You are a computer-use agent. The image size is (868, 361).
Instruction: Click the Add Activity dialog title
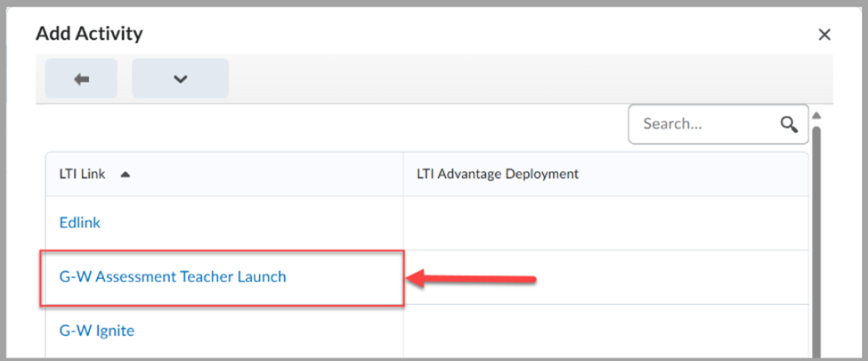[89, 35]
